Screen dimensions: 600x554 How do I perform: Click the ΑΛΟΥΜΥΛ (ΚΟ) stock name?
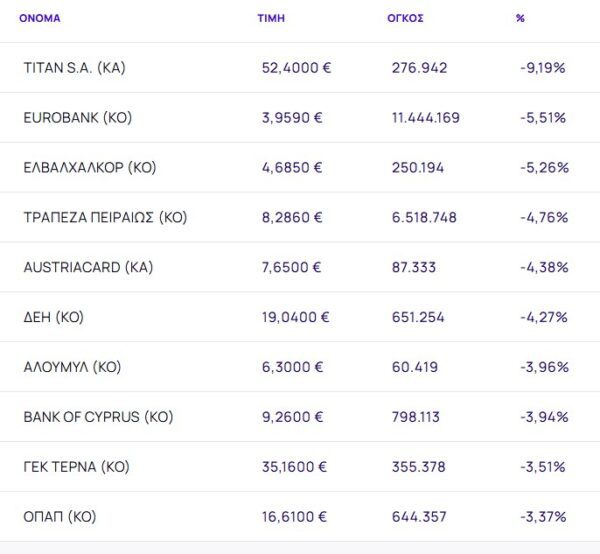coord(72,367)
